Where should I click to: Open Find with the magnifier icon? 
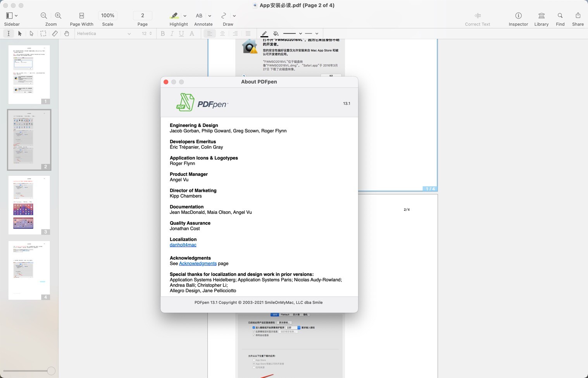tap(560, 16)
